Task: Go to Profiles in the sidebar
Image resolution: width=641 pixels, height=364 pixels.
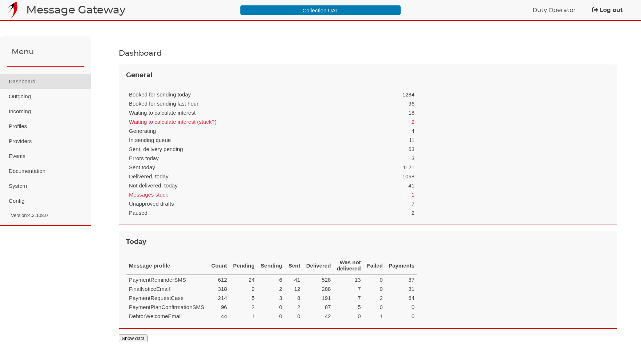Action: 46,126
